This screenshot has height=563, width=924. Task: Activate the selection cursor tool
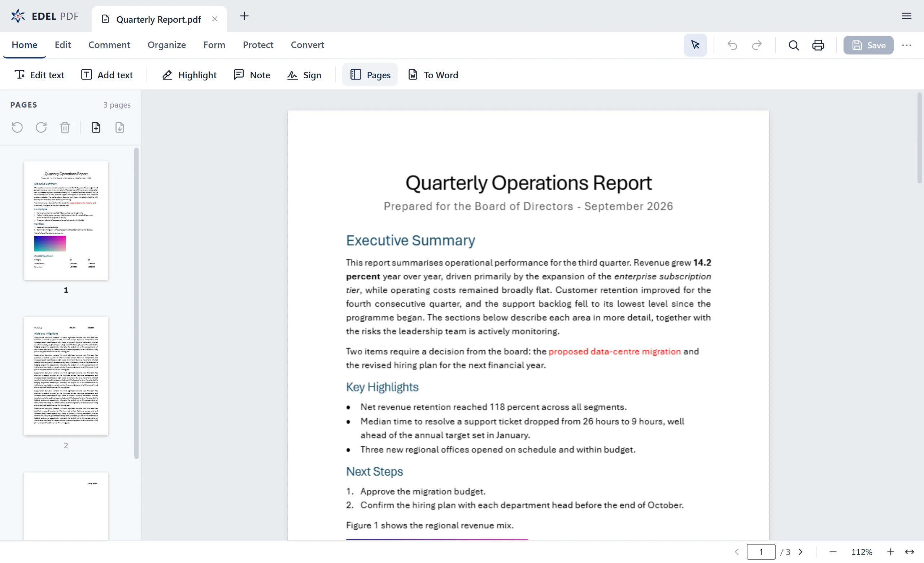[695, 45]
